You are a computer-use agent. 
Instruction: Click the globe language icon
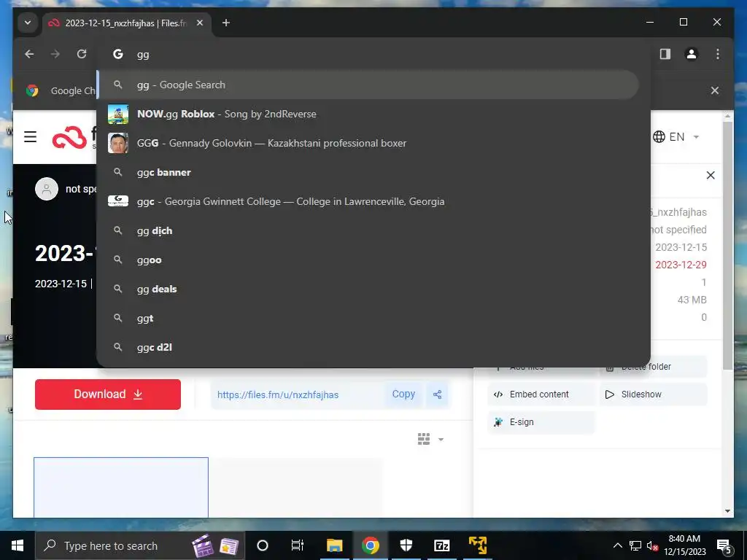(x=659, y=137)
